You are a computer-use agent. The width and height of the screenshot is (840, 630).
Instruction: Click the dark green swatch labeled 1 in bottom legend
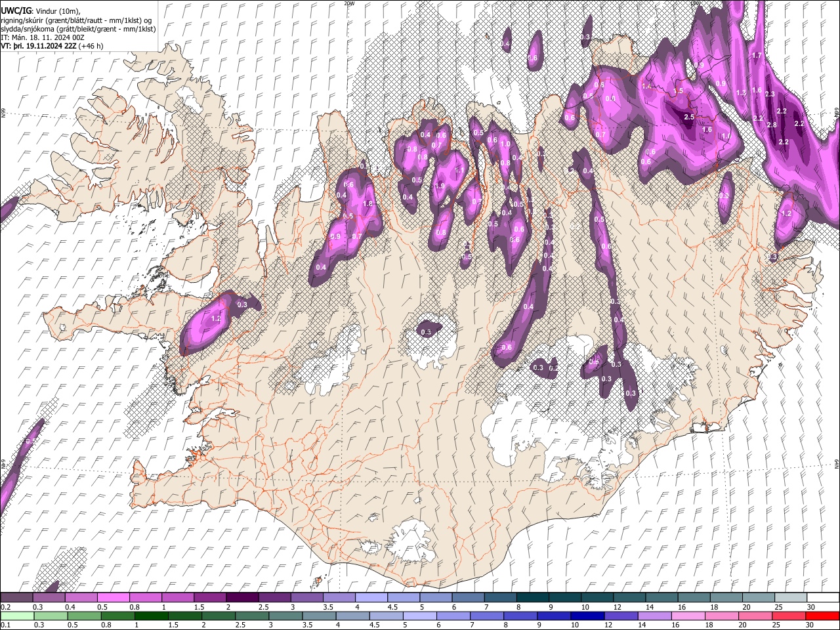[x=152, y=616]
